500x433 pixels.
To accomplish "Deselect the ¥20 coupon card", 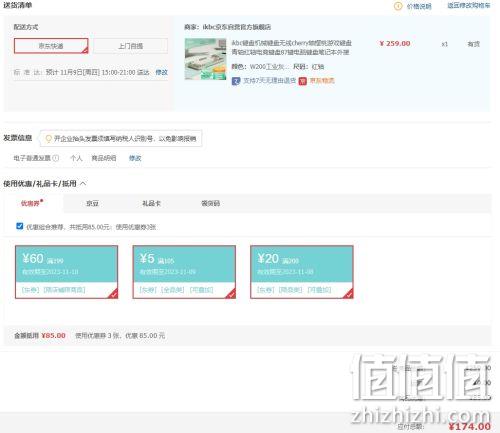I will click(x=302, y=272).
